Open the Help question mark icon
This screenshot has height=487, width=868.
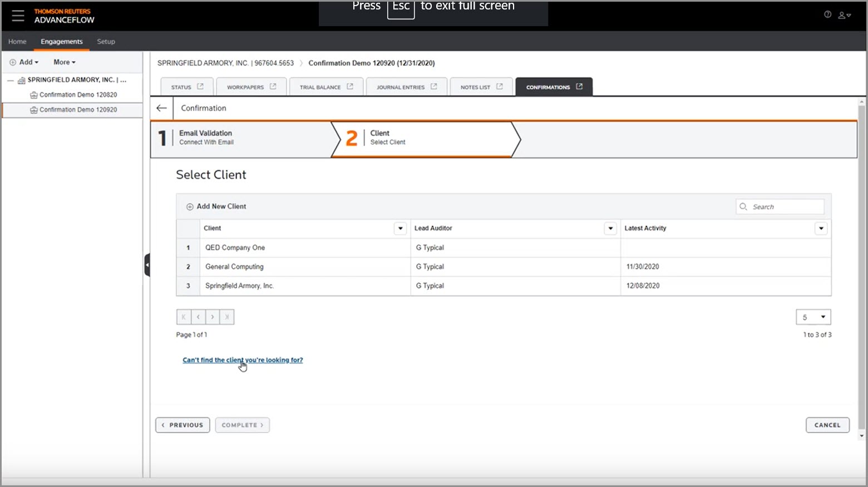click(x=827, y=14)
